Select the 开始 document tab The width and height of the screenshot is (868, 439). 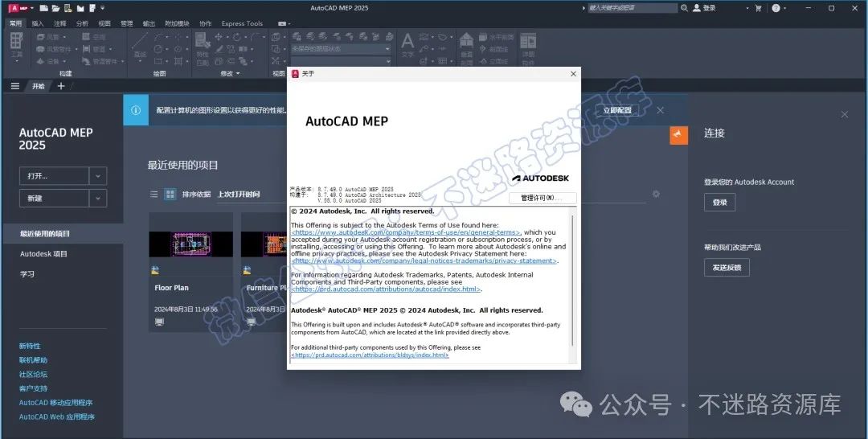(x=39, y=86)
